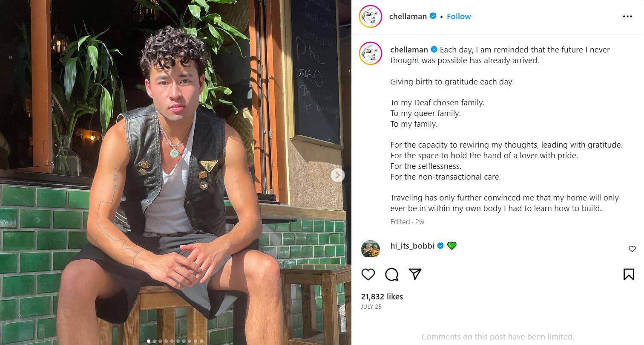View the list of 21,832 likes

tap(382, 296)
